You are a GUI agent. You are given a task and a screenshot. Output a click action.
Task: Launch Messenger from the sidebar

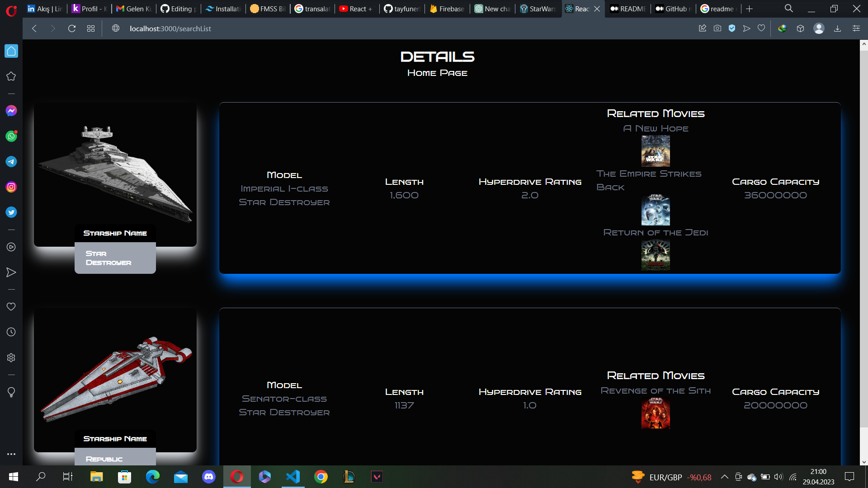(11, 111)
